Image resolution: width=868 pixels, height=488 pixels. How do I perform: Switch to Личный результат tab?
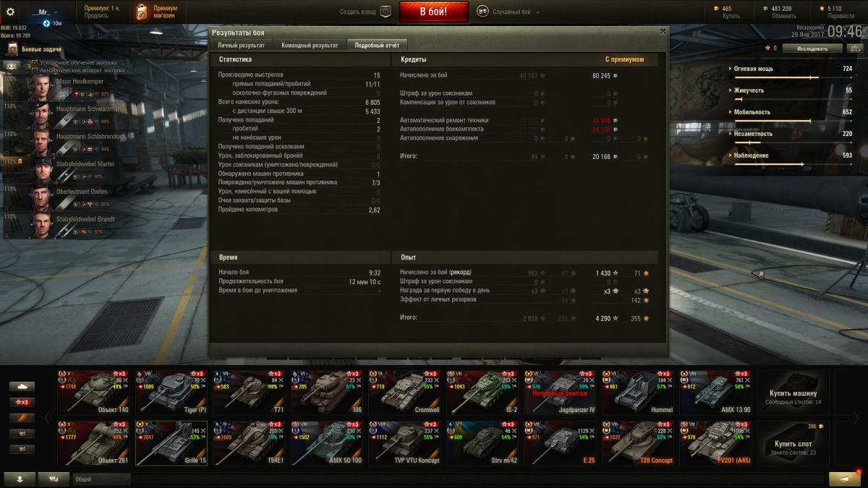pyautogui.click(x=241, y=45)
